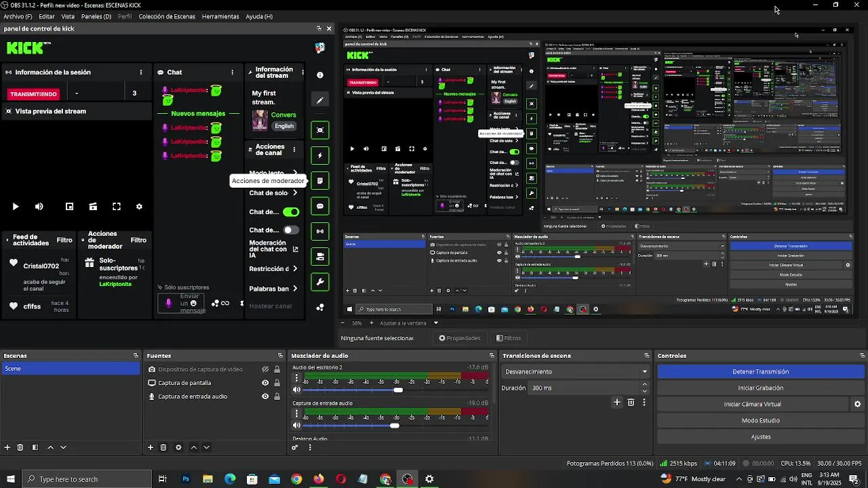The height and width of the screenshot is (488, 868).
Task: Toggle moderator actions icon in Kick sidebar
Action: point(320,181)
